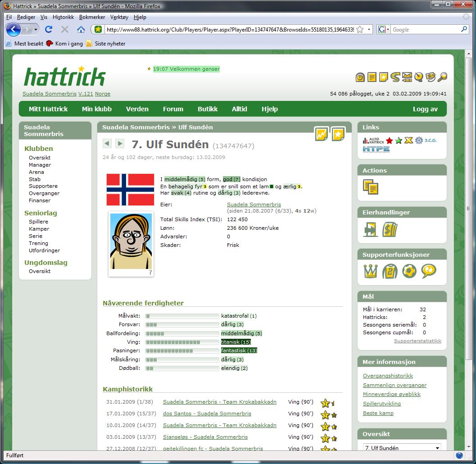This screenshot has height=464, width=476.
Task: Click the red star link icon
Action: point(390,140)
